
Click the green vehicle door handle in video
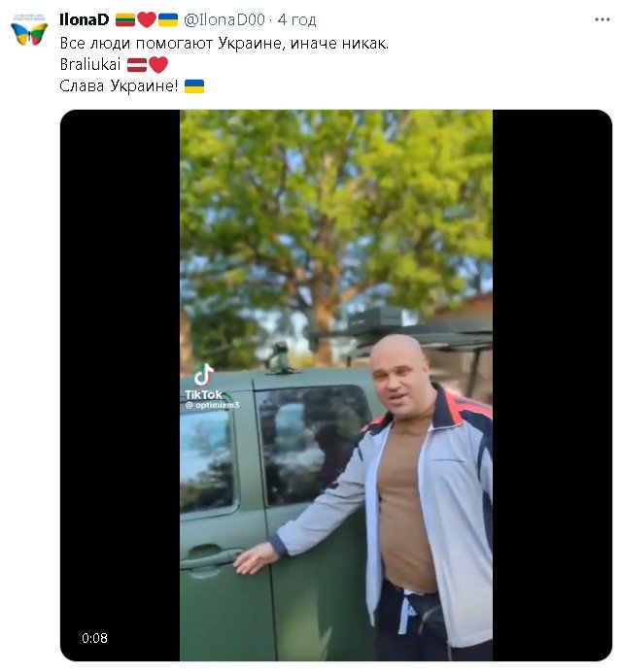click(210, 558)
